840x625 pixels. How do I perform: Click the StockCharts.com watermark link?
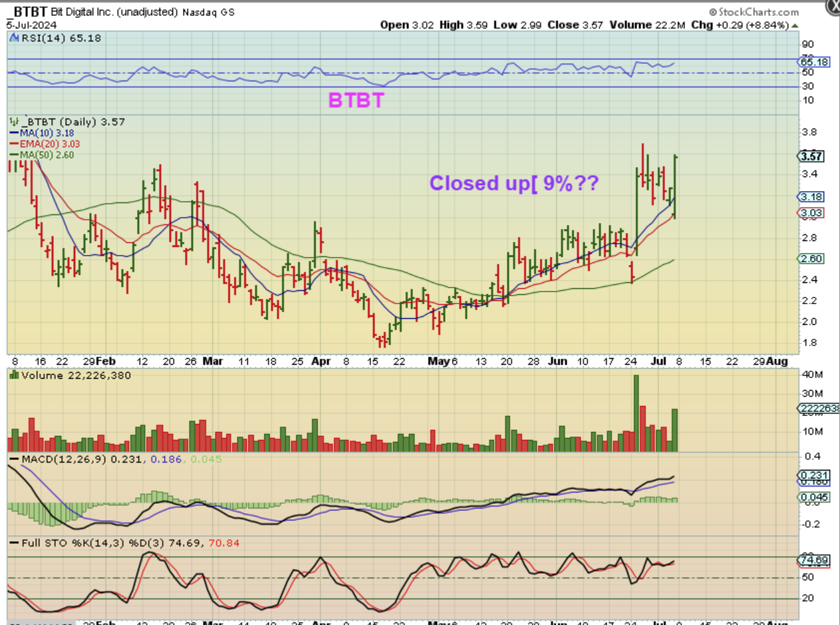click(758, 12)
